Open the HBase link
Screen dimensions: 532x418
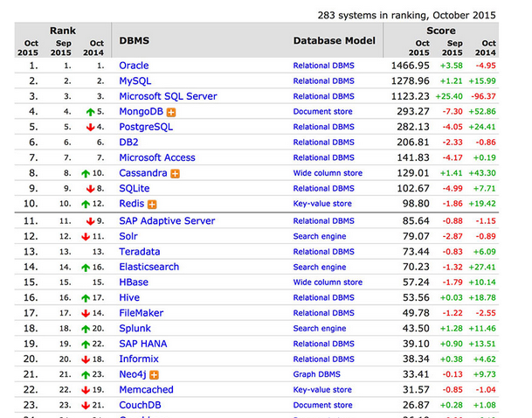[134, 282]
